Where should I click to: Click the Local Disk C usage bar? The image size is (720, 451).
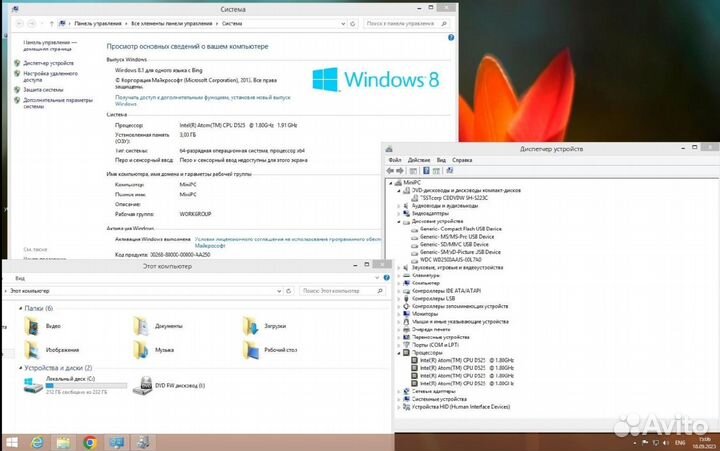pyautogui.click(x=86, y=386)
